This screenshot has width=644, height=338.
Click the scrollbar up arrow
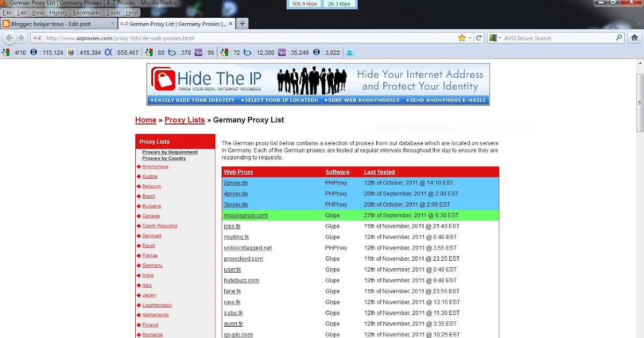[640, 64]
